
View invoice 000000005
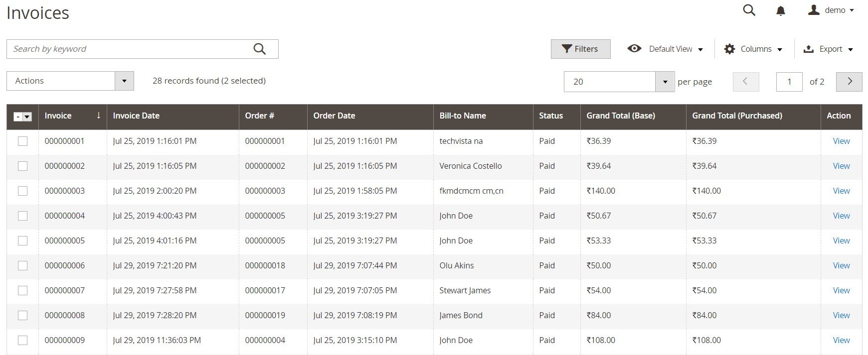(841, 241)
